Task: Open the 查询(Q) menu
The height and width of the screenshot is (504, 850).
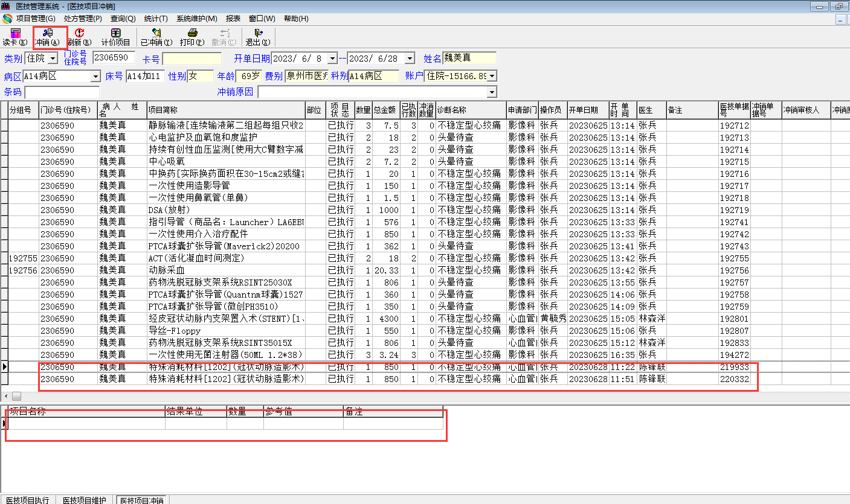Action: [x=123, y=19]
